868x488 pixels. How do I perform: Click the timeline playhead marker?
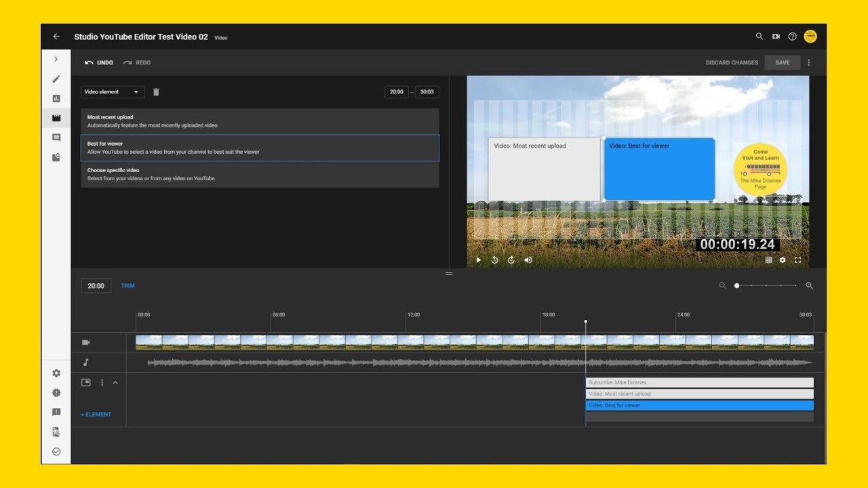(586, 322)
